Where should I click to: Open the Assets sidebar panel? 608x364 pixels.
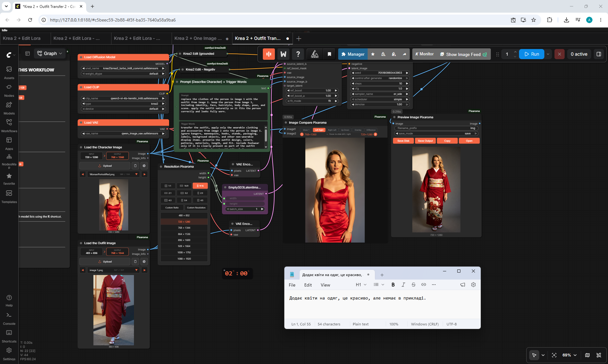tap(9, 72)
